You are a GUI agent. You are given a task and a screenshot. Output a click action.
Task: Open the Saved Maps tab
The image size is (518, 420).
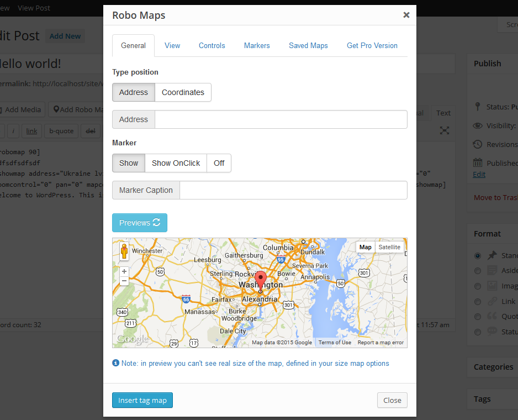click(308, 46)
